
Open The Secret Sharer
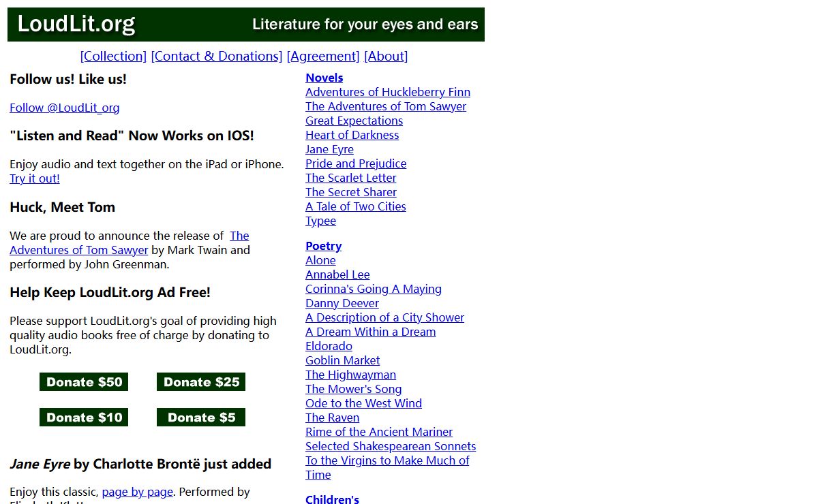pos(351,192)
